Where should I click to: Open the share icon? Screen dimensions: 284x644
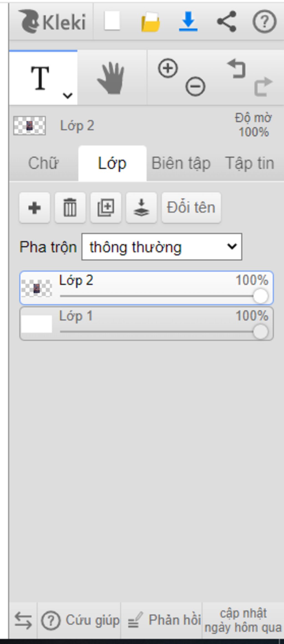pos(227,21)
